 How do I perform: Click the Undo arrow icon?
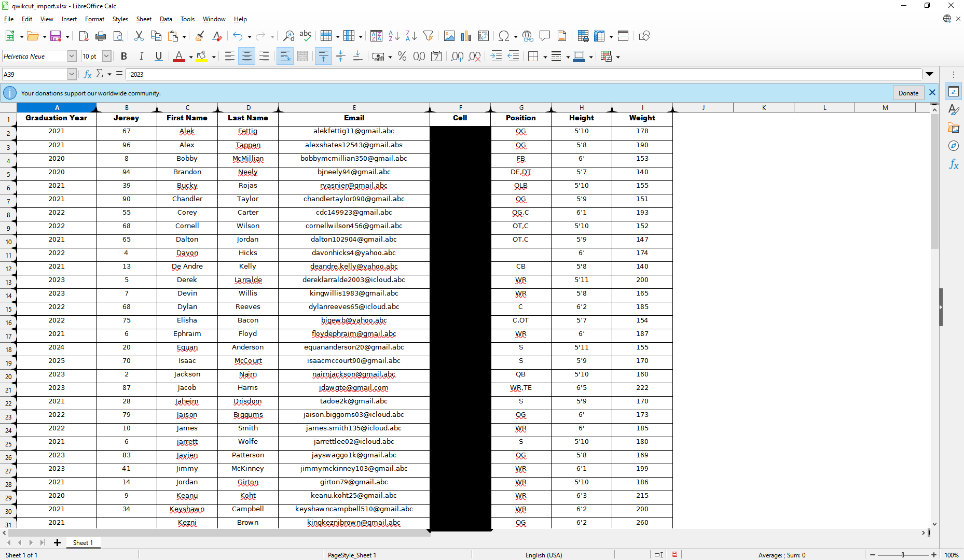238,36
